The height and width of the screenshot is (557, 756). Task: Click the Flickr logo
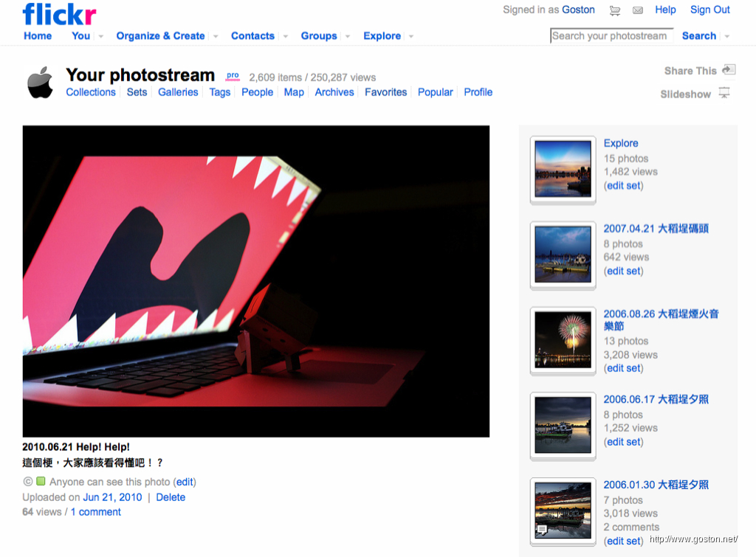(59, 13)
